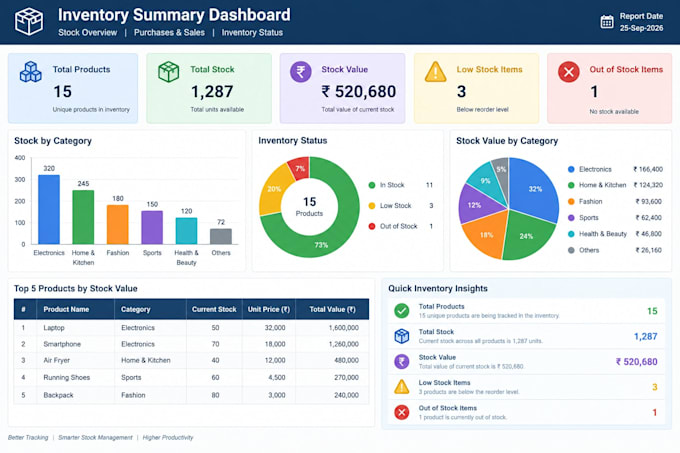Click the ₹ 166,400 Electronics value
Screen dimensions: 680x453
tap(648, 169)
